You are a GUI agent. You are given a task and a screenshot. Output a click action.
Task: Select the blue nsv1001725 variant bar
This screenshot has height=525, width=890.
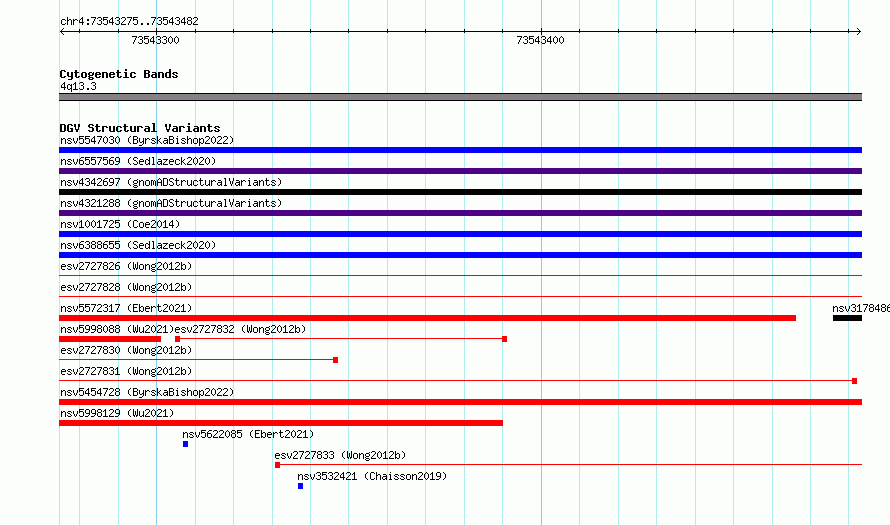coord(460,234)
